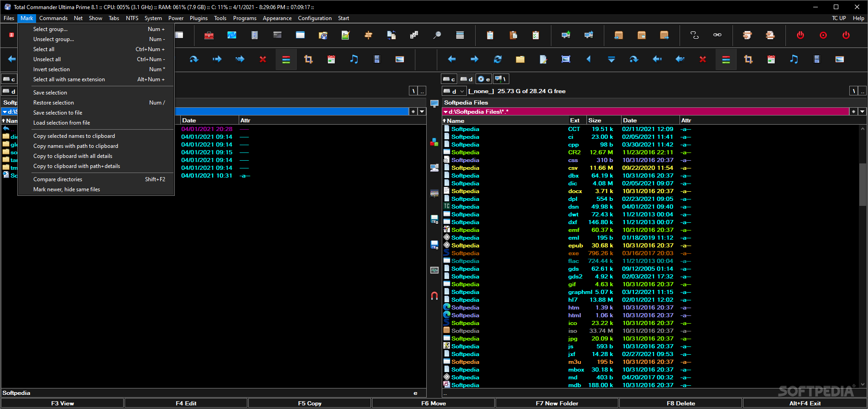
Task: Open the red toolbox icon in top toolbar
Action: coord(209,35)
